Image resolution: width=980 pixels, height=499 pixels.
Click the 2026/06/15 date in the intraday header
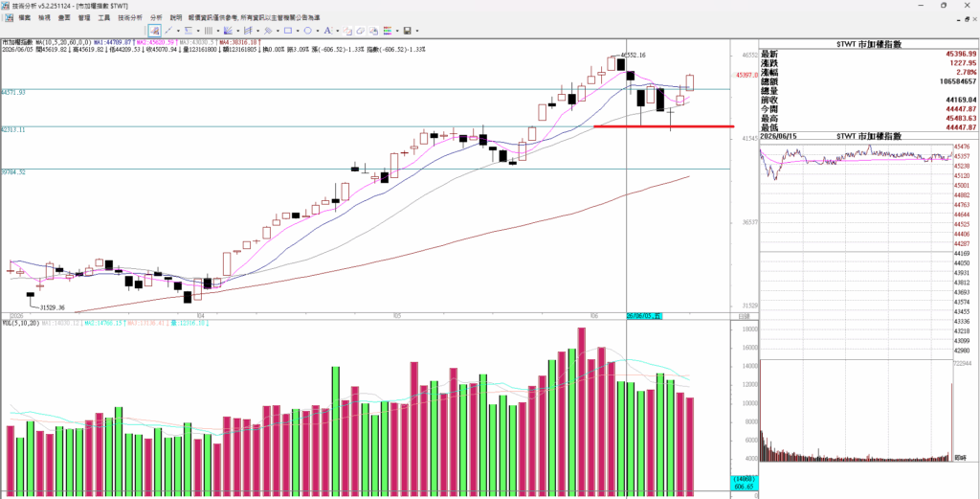[x=777, y=136]
